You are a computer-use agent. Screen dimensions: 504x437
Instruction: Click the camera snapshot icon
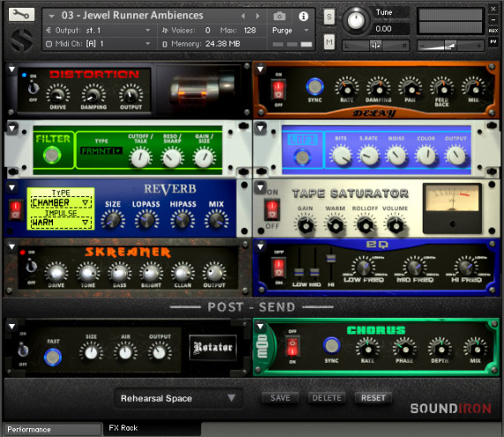[x=279, y=16]
